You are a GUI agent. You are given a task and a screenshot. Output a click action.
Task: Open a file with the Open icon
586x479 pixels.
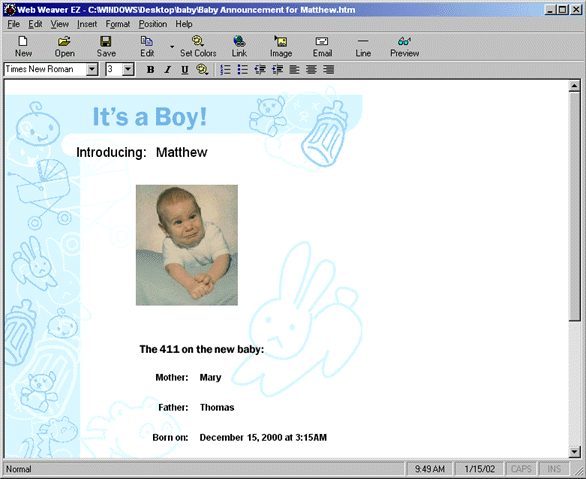coord(65,46)
